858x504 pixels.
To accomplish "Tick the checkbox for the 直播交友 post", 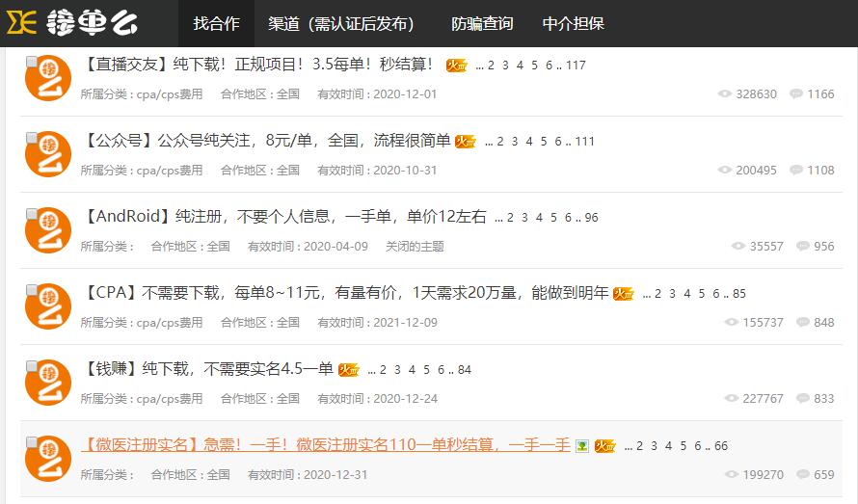I will 32,62.
